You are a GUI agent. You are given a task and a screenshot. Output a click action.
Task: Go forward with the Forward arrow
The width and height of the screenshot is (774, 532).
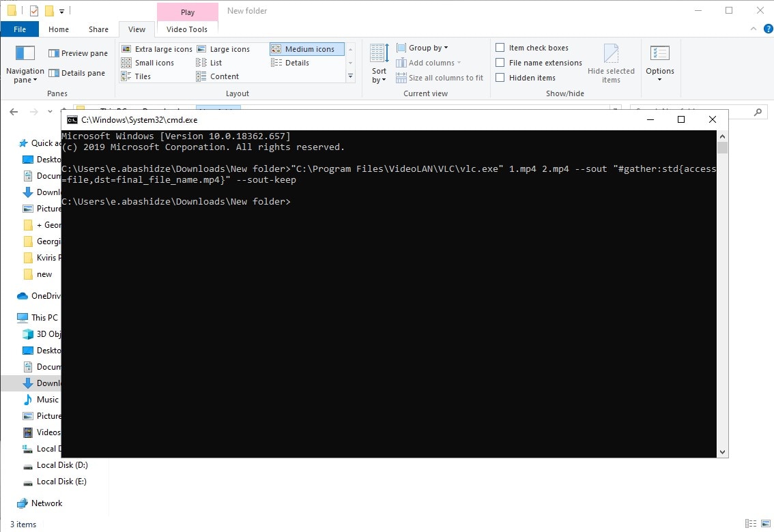[33, 112]
